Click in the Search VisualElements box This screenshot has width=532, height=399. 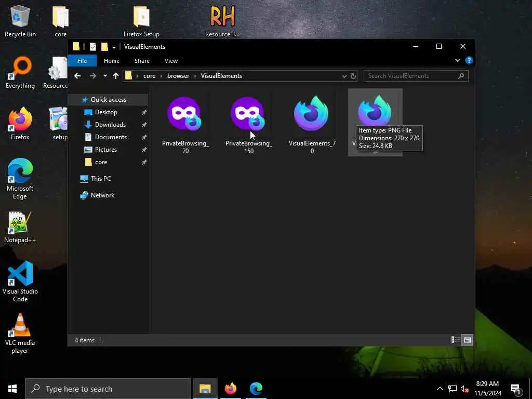(416, 76)
